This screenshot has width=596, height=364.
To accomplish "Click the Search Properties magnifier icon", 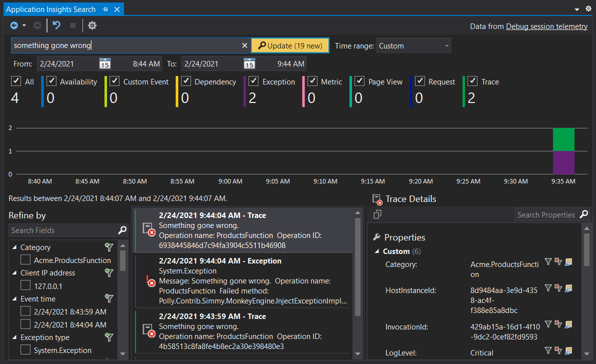I will click(584, 214).
